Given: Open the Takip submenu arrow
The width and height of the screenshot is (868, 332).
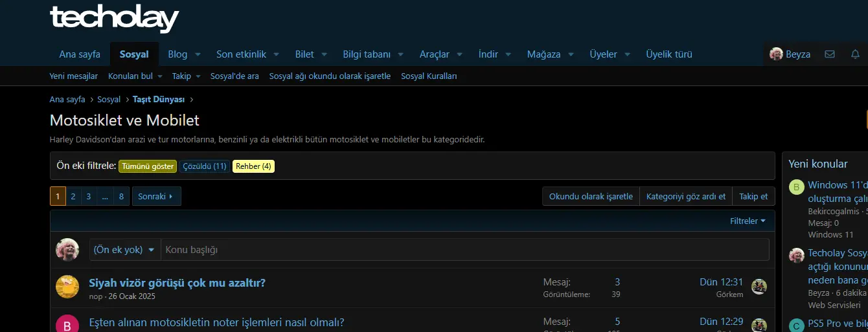Looking at the screenshot, I should [198, 76].
